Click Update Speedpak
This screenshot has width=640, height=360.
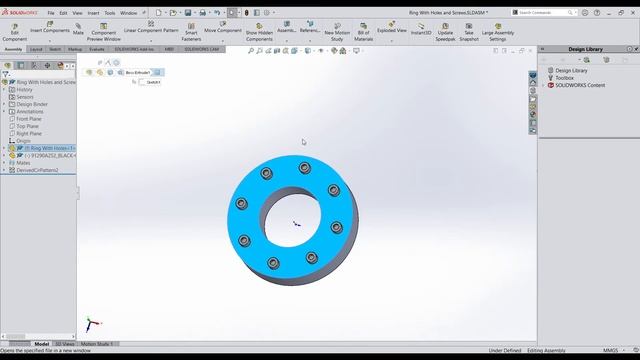pos(445,32)
